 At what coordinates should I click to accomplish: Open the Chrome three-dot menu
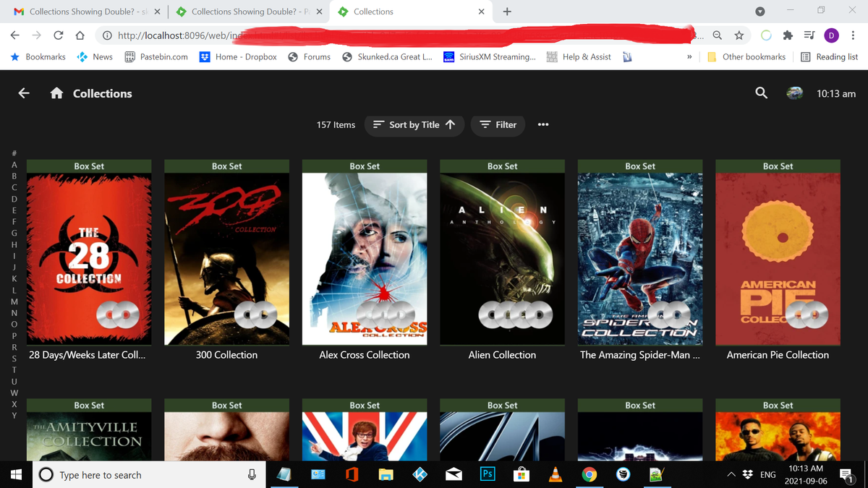coord(854,35)
